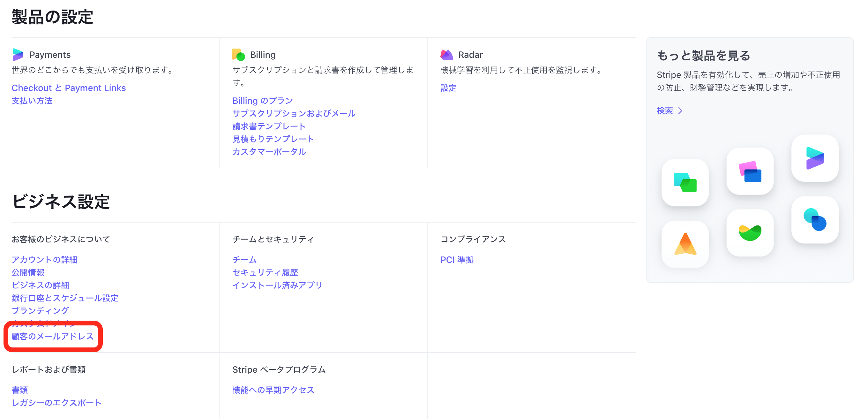Open インストール済みアプリ link
Screen dimensions: 868x419
pos(277,286)
